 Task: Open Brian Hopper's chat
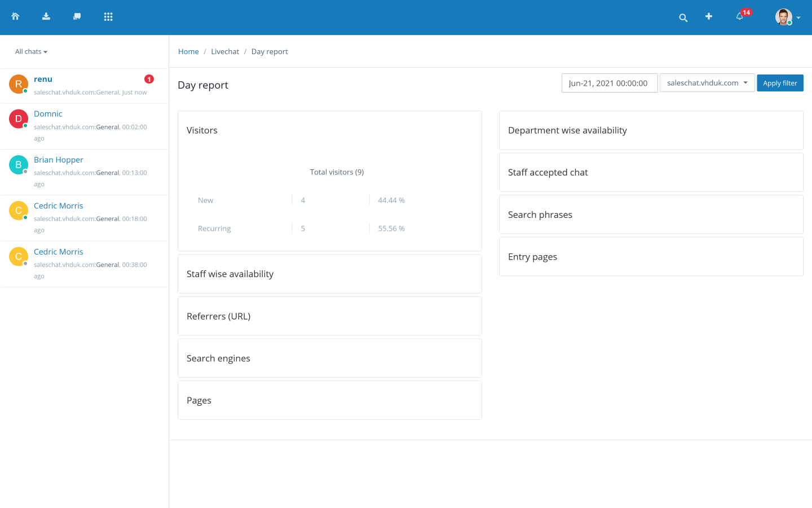[58, 160]
